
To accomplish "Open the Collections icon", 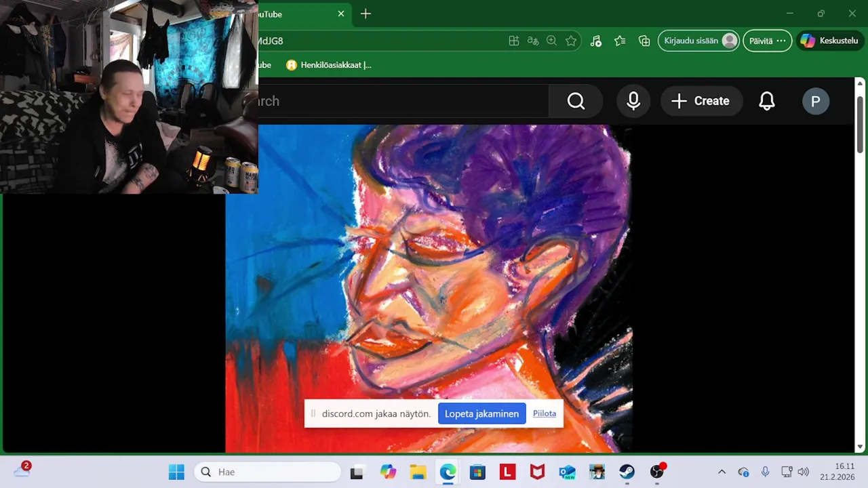I will tap(644, 41).
